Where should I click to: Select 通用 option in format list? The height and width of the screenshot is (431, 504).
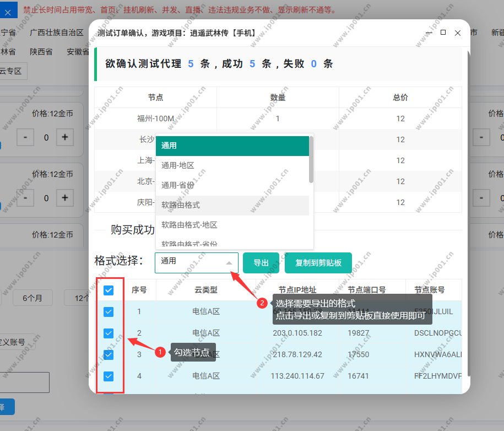tap(232, 146)
